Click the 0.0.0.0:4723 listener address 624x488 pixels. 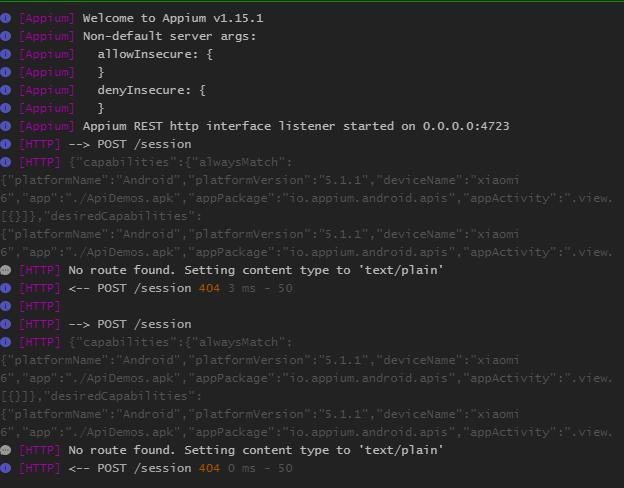[466, 126]
